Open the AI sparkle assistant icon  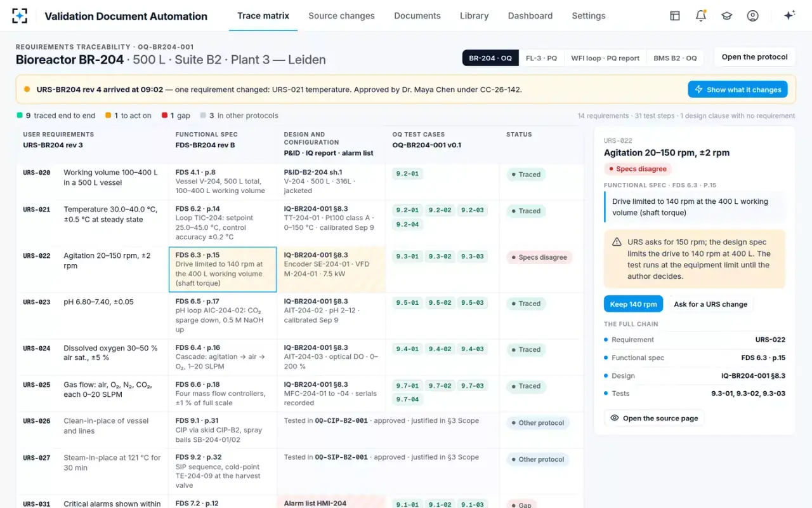[x=789, y=16]
